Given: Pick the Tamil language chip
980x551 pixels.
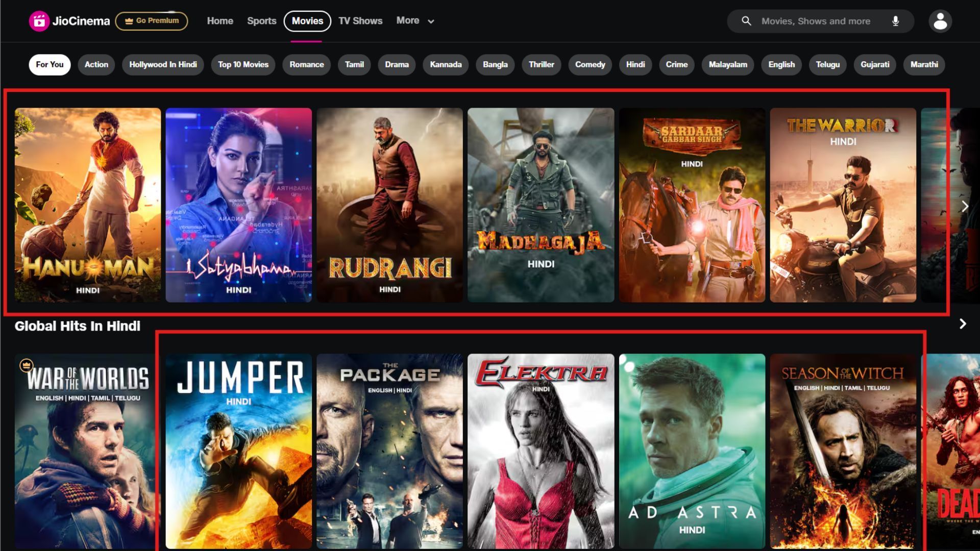Looking at the screenshot, I should click(354, 65).
